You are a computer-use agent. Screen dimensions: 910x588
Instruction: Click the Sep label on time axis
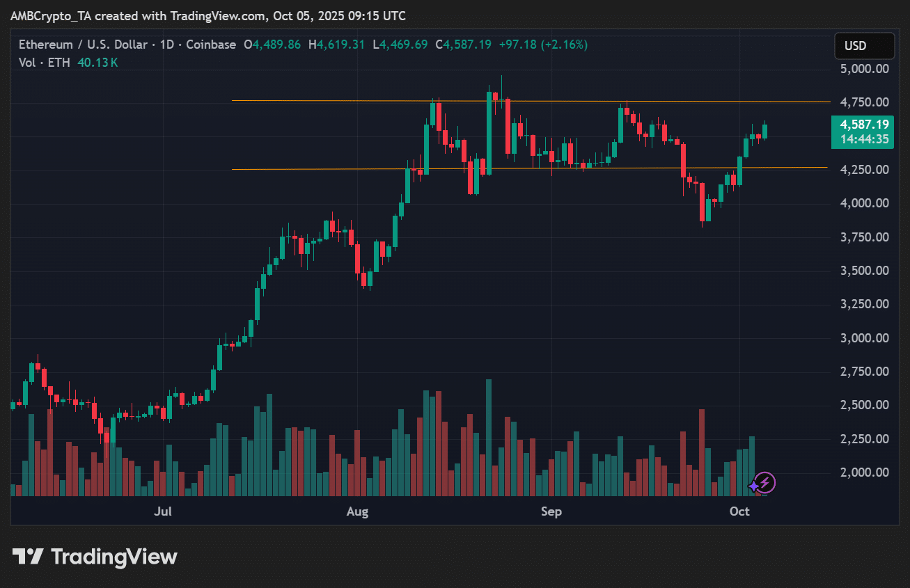click(x=551, y=511)
